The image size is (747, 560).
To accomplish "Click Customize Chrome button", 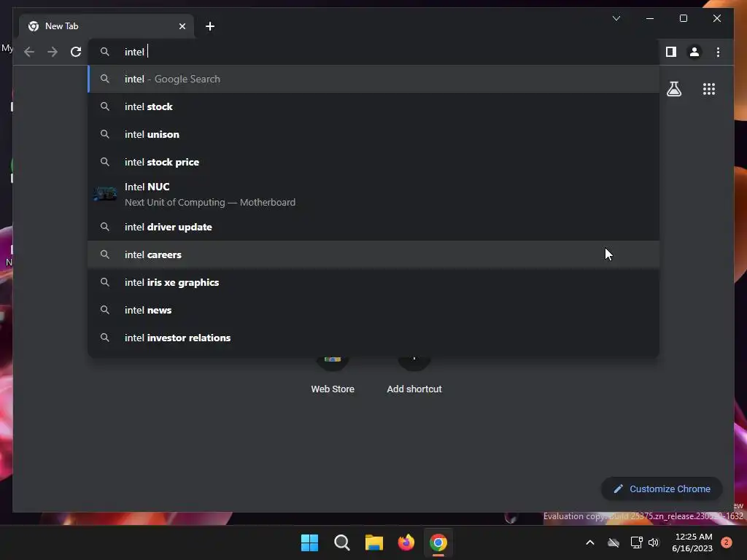I will click(662, 489).
